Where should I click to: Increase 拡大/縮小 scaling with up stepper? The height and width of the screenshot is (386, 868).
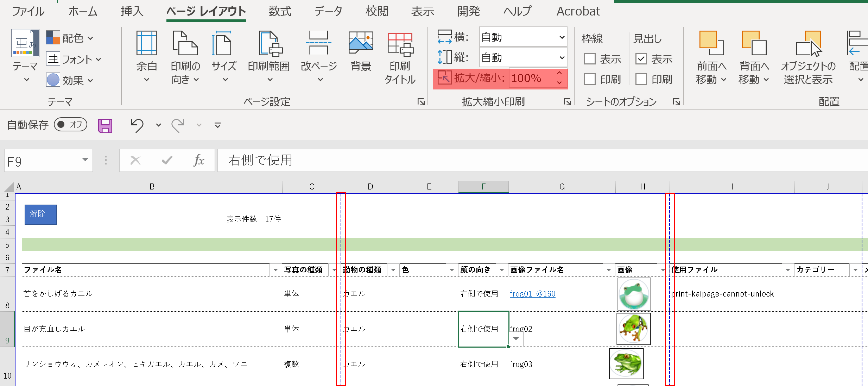(559, 73)
